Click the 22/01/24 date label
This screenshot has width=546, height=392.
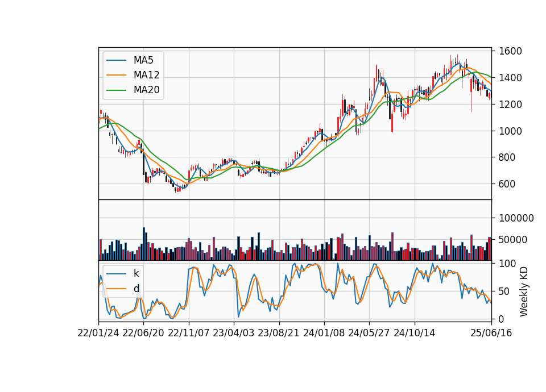[x=98, y=333]
